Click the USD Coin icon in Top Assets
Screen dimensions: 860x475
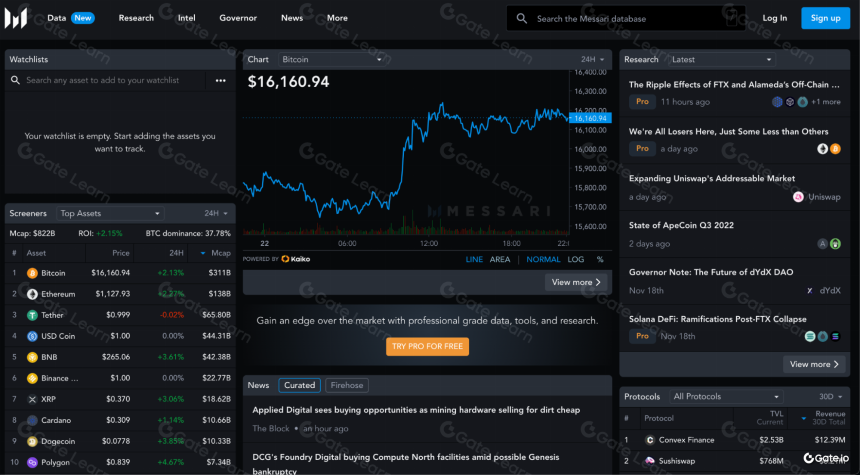tap(32, 336)
